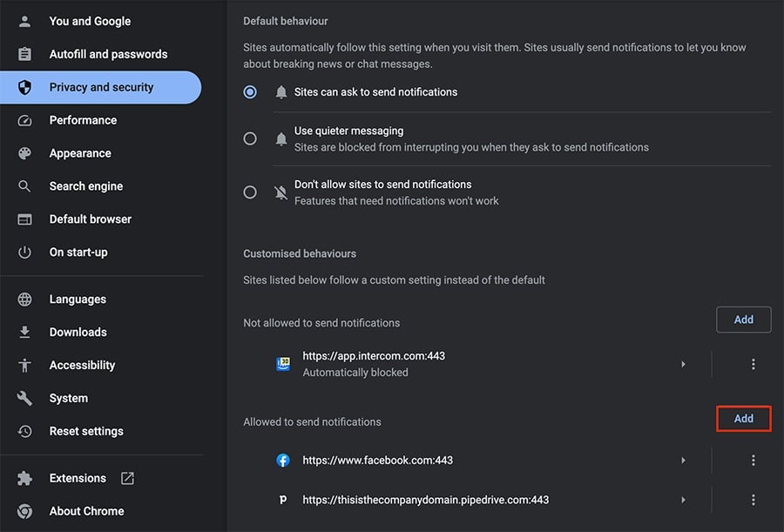This screenshot has height=532, width=784.
Task: Click Add for allowed notifications
Action: click(743, 418)
